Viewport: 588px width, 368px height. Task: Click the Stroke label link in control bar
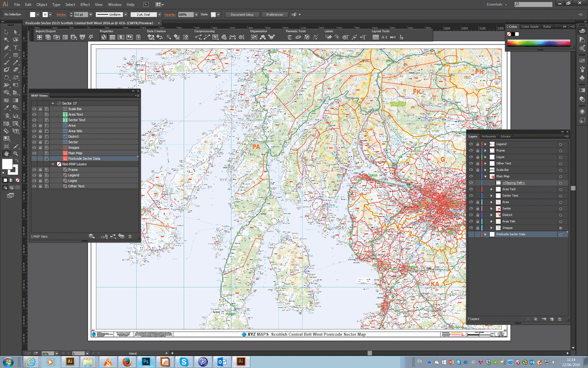(x=61, y=14)
